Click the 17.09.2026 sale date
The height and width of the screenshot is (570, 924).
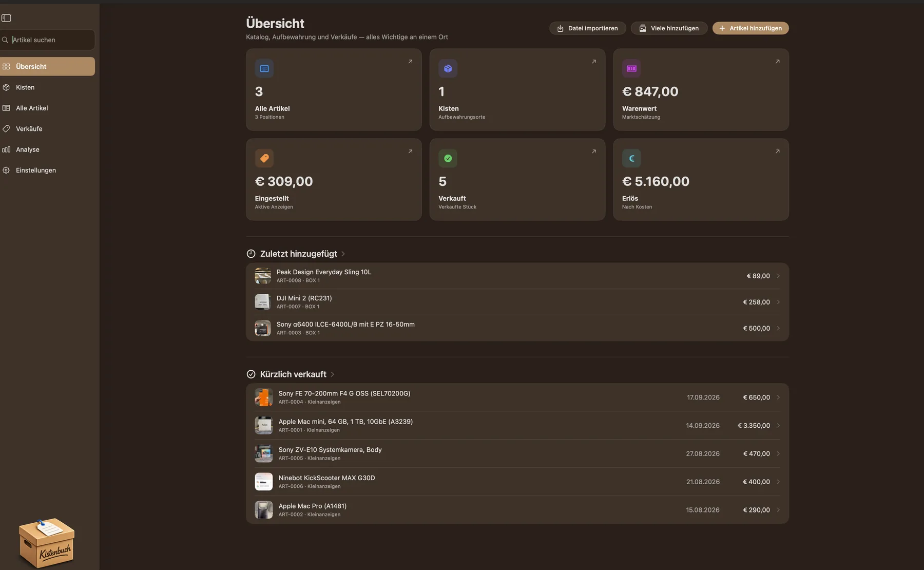point(703,397)
